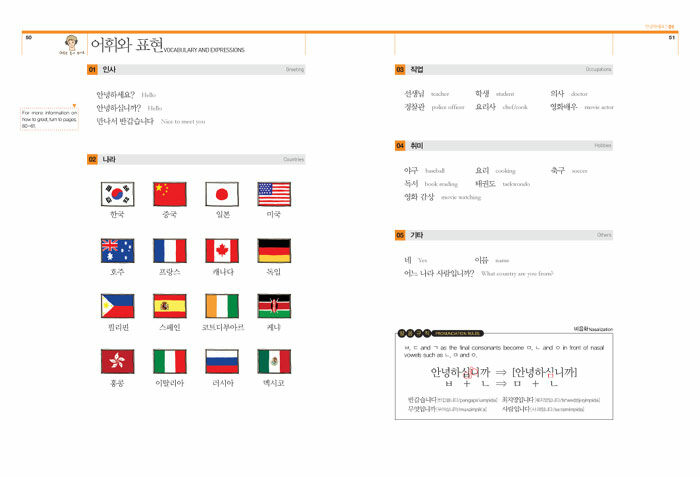Click the word 학생 (student)
Image resolution: width=700 pixels, height=477 pixels.
(x=482, y=94)
